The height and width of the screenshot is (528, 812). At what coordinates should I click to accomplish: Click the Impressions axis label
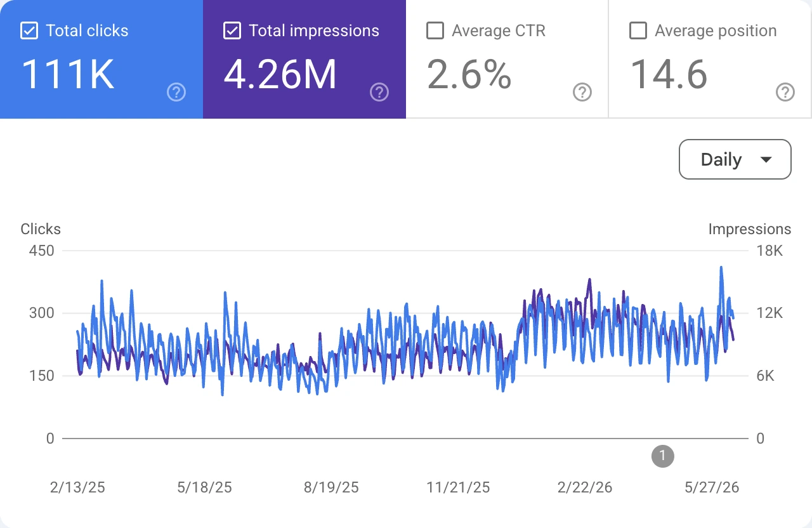point(750,229)
